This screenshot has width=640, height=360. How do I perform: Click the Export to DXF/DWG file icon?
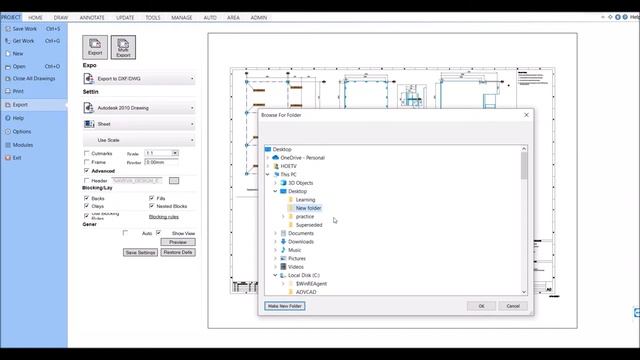[89, 78]
